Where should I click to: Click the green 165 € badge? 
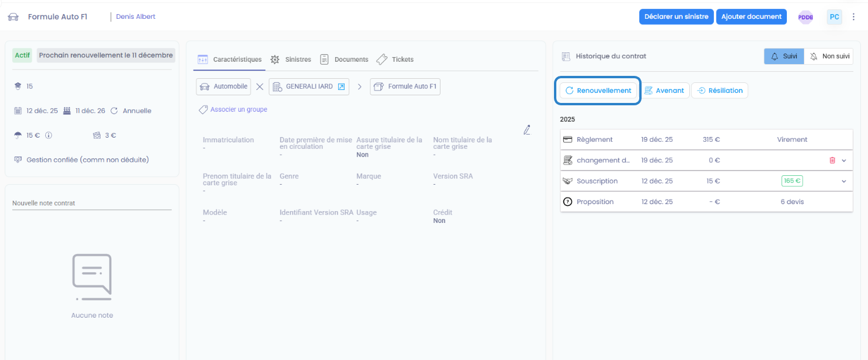[x=792, y=181]
